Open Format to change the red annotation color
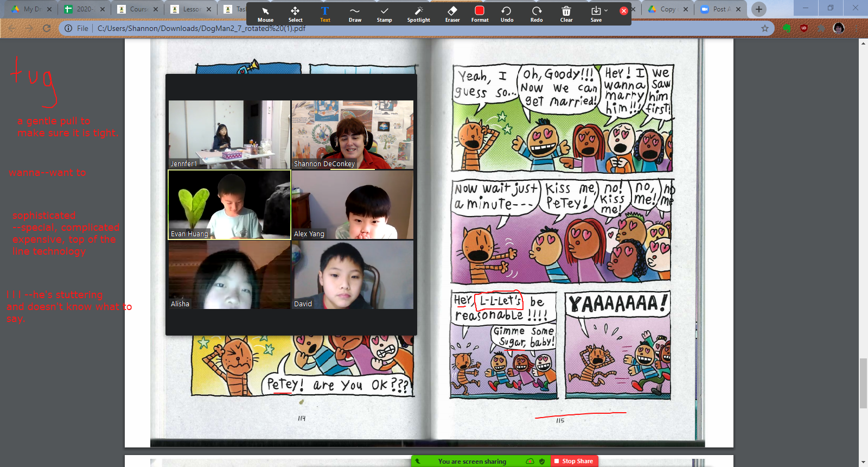The height and width of the screenshot is (467, 868). [480, 14]
